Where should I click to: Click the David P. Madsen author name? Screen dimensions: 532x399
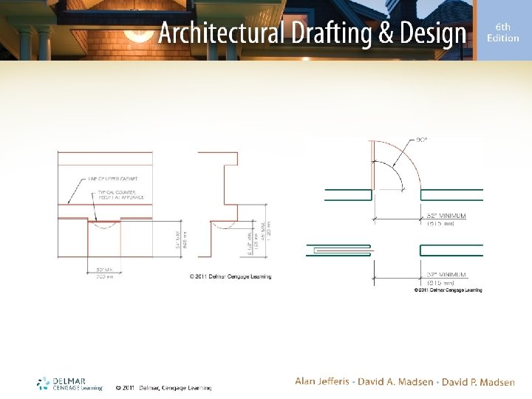click(478, 382)
